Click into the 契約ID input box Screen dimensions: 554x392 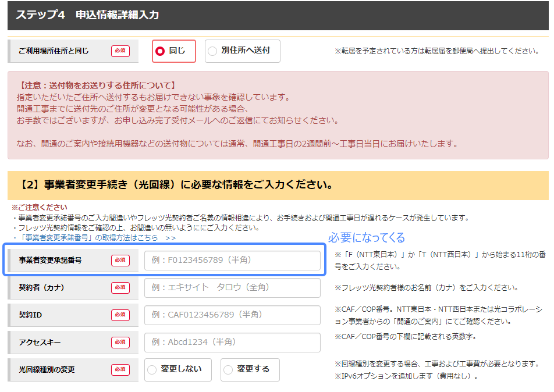(x=232, y=315)
